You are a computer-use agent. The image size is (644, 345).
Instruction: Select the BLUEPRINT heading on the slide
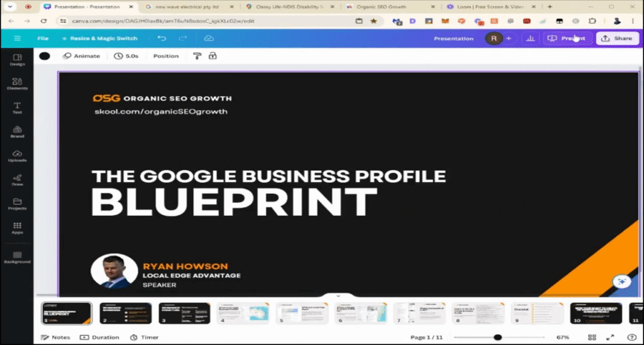point(234,202)
